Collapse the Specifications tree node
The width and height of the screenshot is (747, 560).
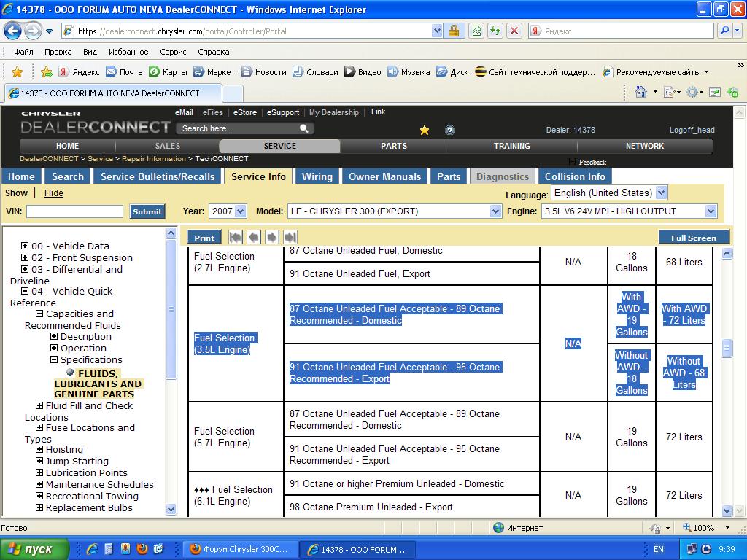pos(54,359)
